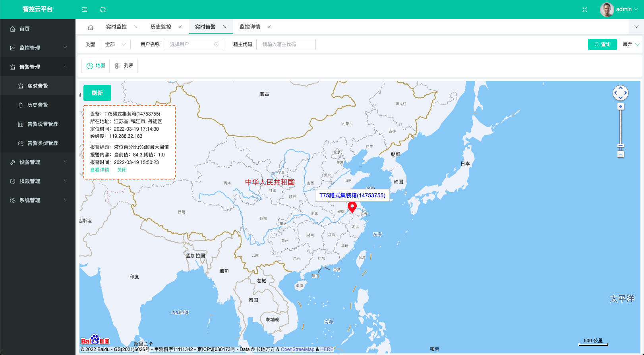Screen dimensions: 644x355
Task: Click the red map marker pin
Action: coord(352,206)
